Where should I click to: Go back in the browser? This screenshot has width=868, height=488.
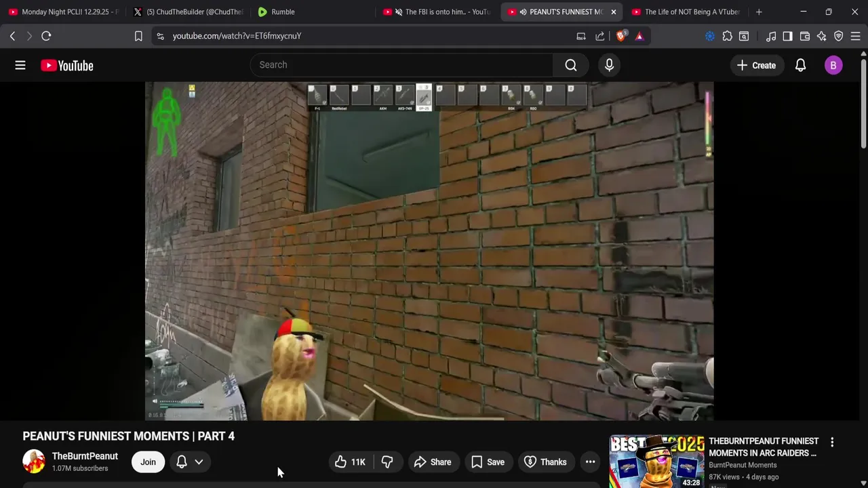pyautogui.click(x=12, y=36)
